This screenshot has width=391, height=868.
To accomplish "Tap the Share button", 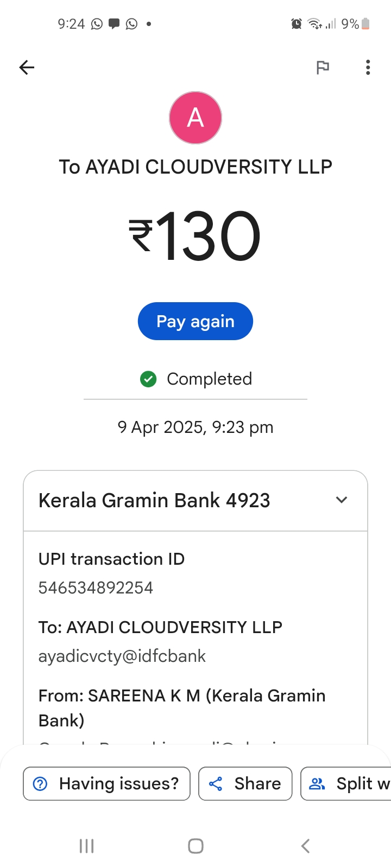I will 245,783.
